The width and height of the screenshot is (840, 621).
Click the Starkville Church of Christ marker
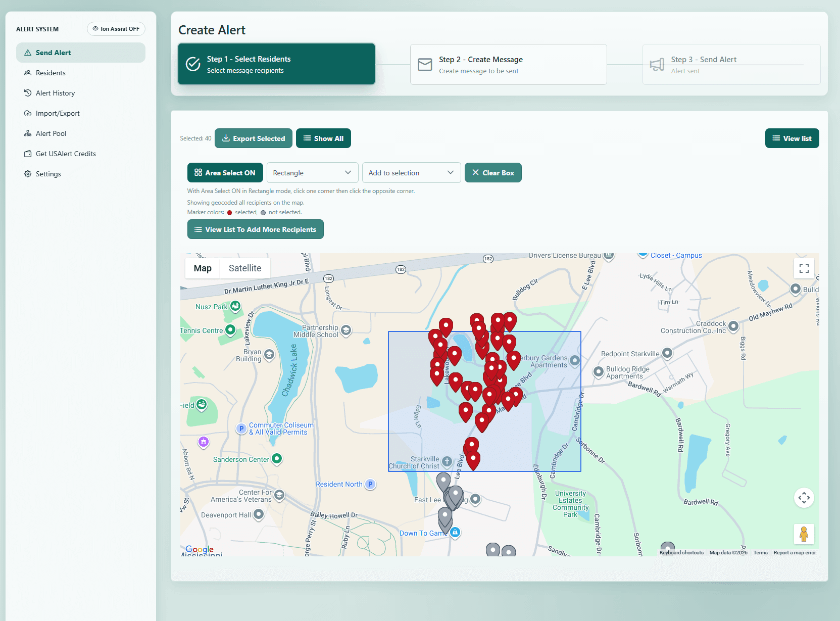coord(447,461)
